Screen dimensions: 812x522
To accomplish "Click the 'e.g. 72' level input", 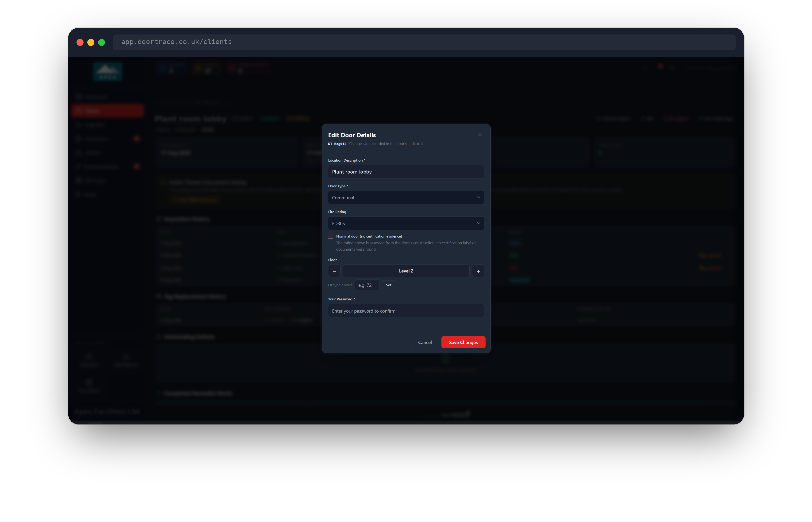I will 367,285.
